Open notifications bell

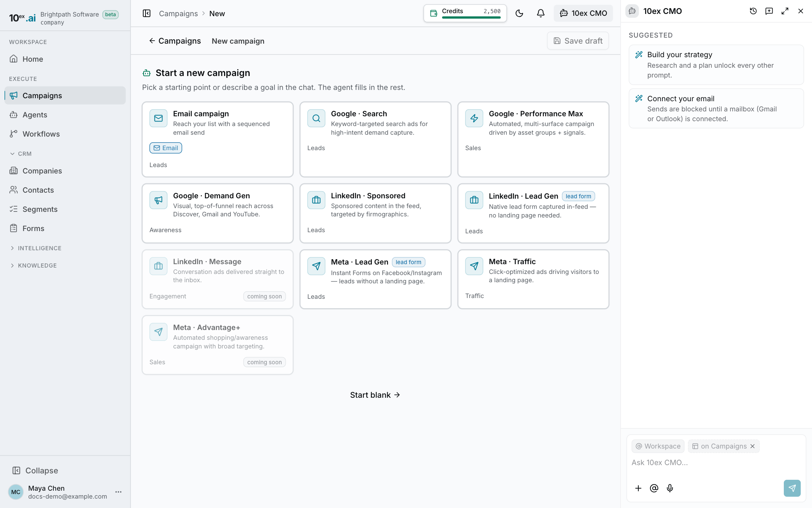pyautogui.click(x=541, y=13)
